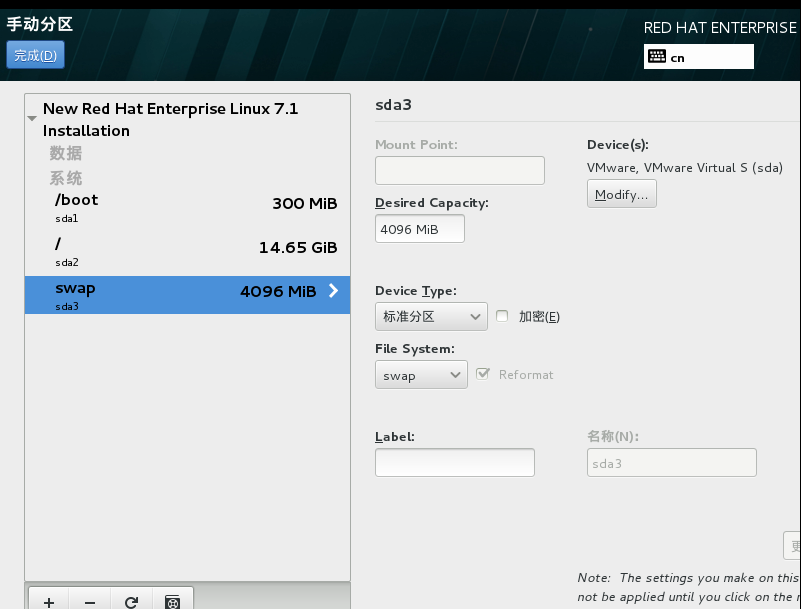Click the reload storage configuration icon
Screen dimensions: 801x609
pos(131,601)
